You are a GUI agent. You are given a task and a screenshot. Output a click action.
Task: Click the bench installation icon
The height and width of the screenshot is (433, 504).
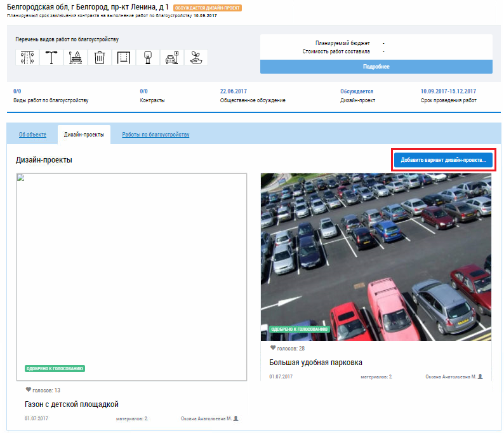(76, 58)
